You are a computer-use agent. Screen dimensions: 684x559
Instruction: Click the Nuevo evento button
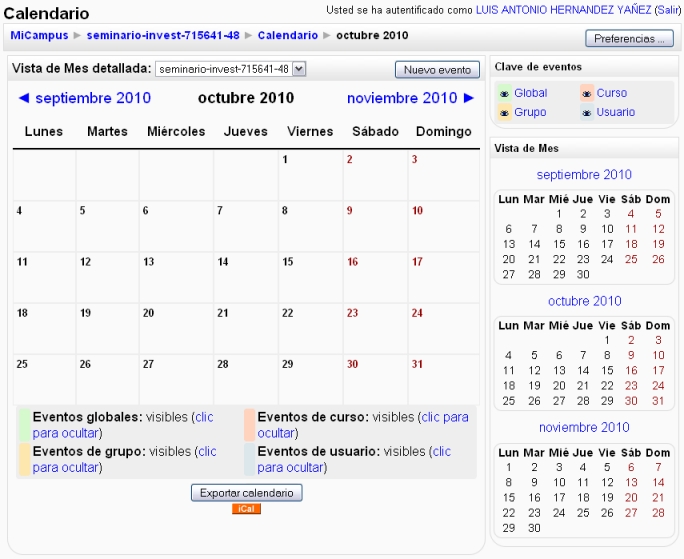point(437,70)
